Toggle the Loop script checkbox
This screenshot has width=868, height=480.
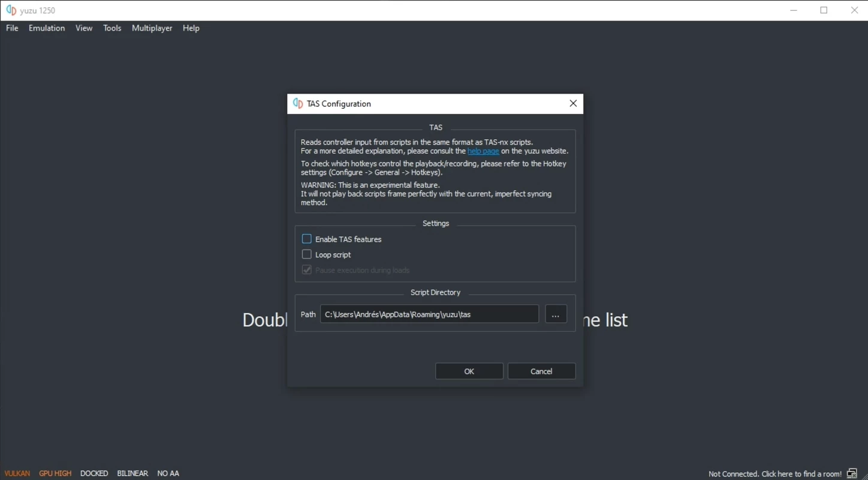pyautogui.click(x=307, y=254)
